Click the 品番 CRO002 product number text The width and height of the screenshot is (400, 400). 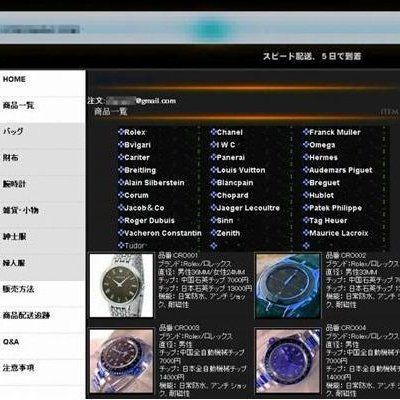pyautogui.click(x=346, y=255)
